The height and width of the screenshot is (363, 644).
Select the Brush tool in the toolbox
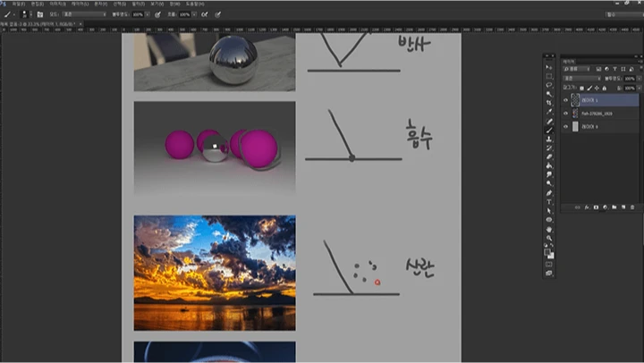[x=549, y=131]
